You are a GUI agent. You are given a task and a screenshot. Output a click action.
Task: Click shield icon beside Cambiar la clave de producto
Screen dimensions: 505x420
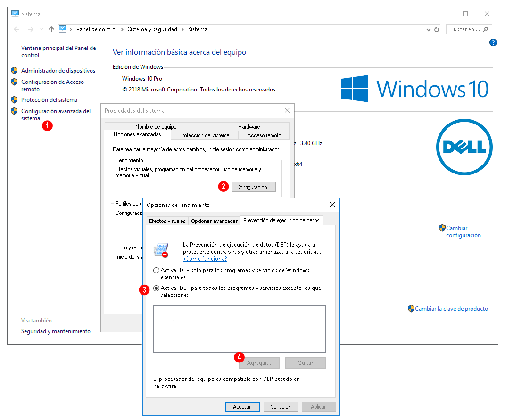(411, 309)
